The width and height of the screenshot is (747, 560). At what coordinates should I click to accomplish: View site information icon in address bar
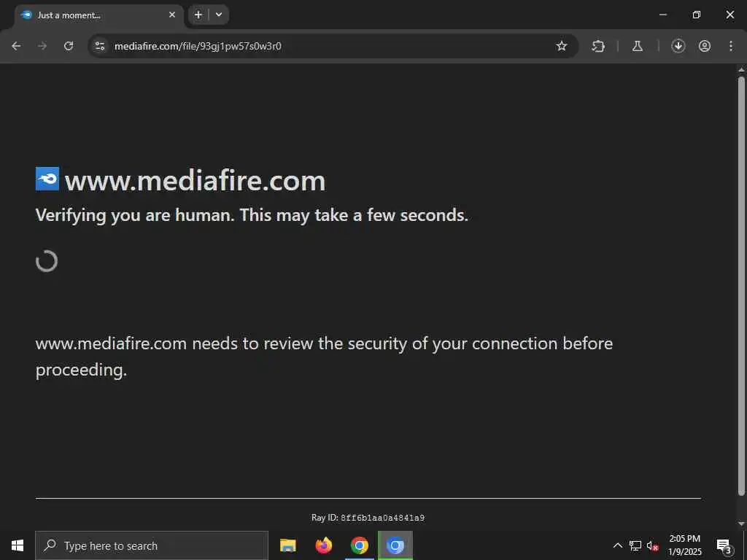pyautogui.click(x=99, y=46)
